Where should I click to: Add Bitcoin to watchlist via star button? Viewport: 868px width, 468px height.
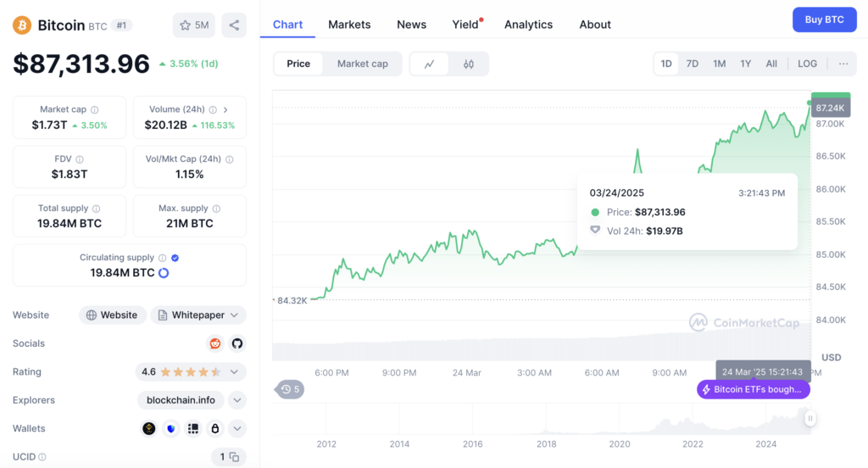tap(194, 25)
